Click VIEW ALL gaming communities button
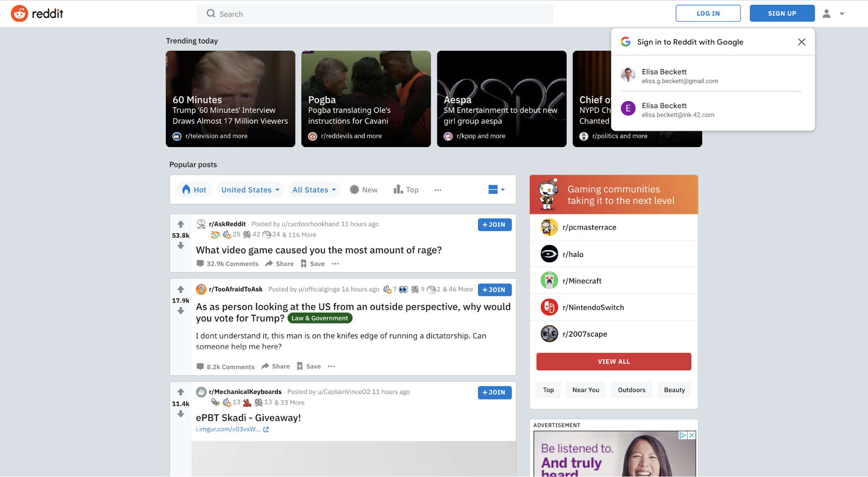The image size is (868, 477). [x=613, y=361]
